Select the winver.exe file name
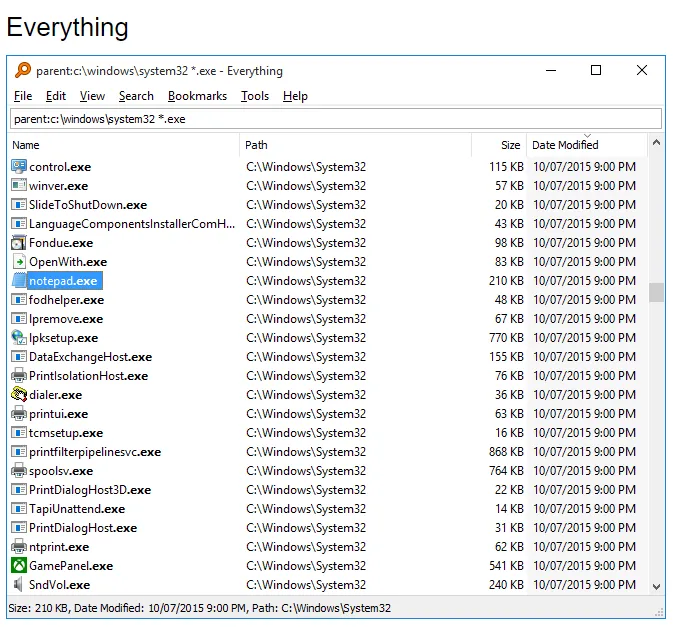675x627 pixels. pyautogui.click(x=59, y=186)
